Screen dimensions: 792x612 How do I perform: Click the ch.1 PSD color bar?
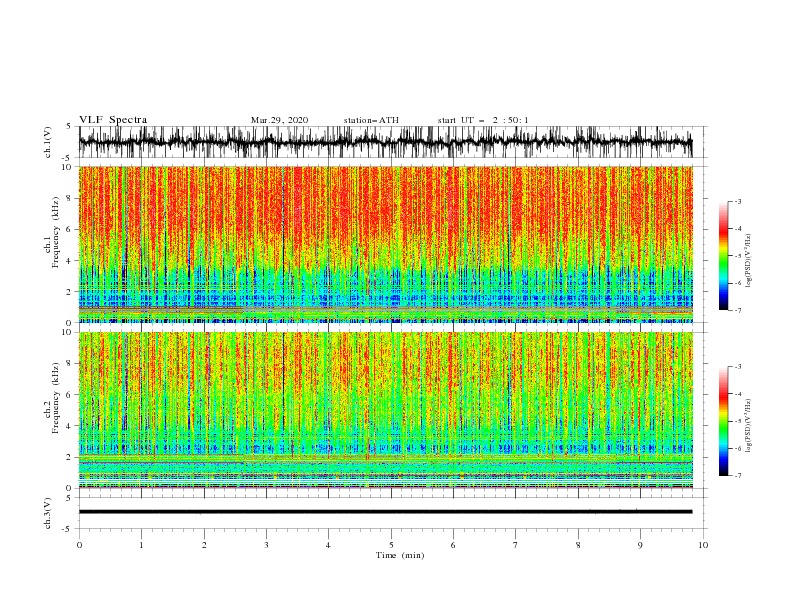pyautogui.click(x=723, y=256)
